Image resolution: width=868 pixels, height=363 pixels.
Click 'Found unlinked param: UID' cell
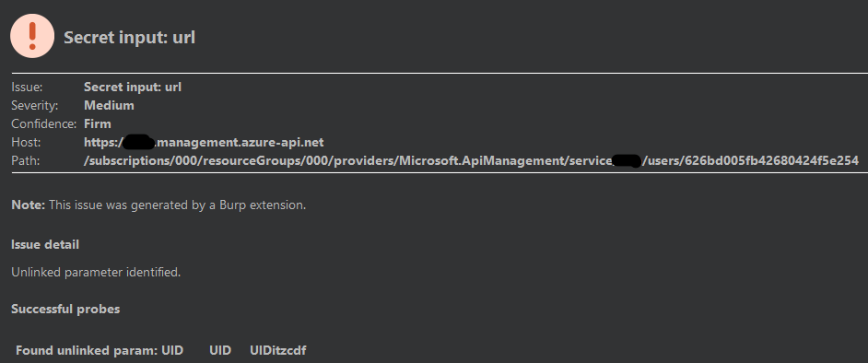[x=100, y=350]
